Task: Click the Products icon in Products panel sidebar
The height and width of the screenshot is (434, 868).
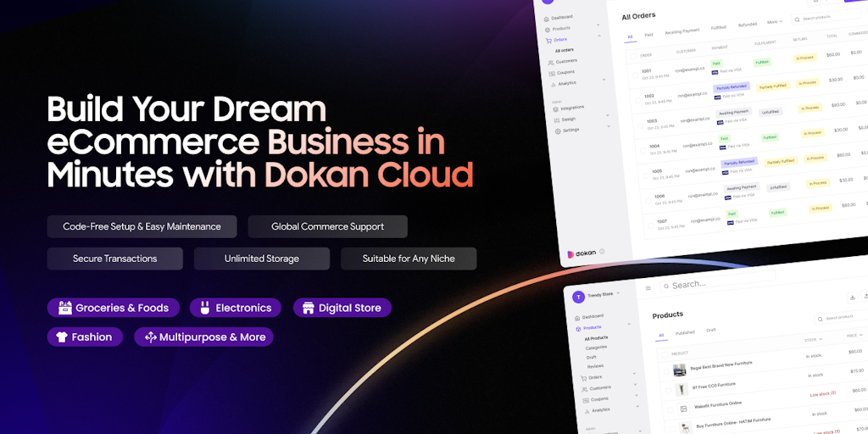Action: (578, 329)
